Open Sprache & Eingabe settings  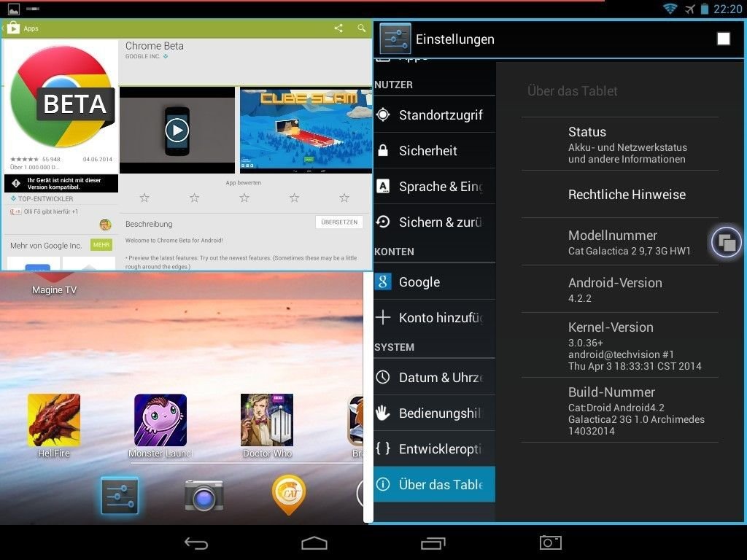tap(435, 186)
